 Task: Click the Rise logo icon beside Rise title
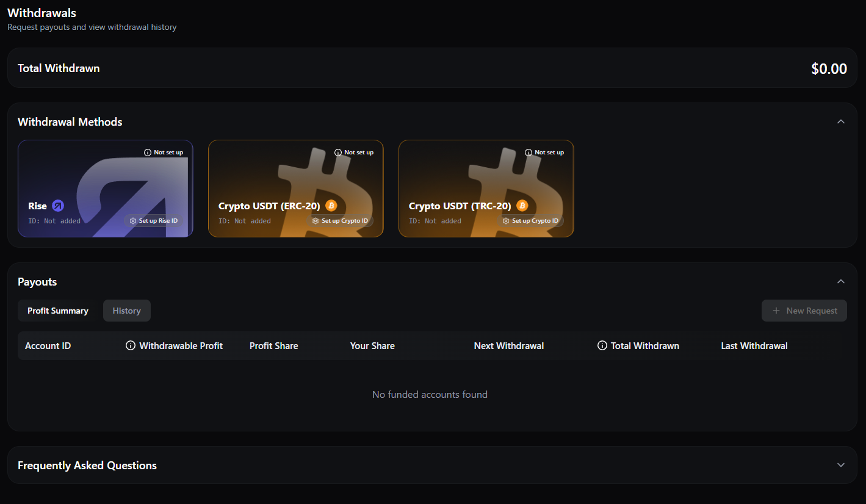[x=58, y=206]
